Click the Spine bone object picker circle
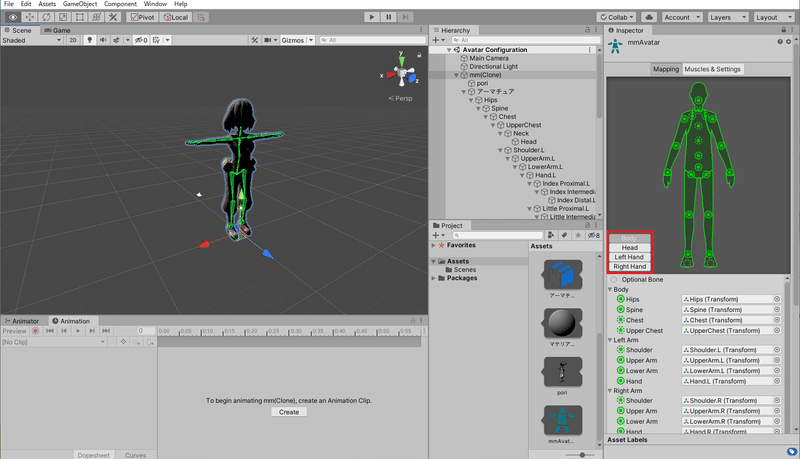 [x=777, y=310]
